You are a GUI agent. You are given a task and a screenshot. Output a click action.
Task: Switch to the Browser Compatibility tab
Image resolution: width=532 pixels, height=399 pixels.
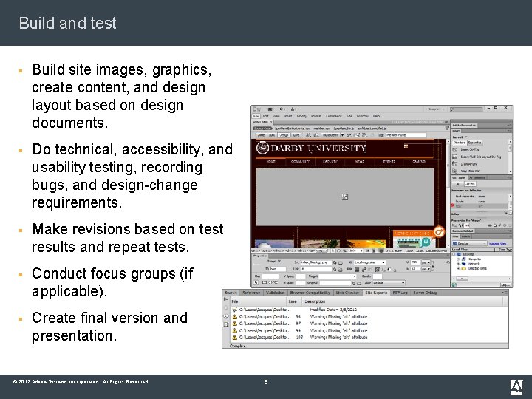point(310,293)
